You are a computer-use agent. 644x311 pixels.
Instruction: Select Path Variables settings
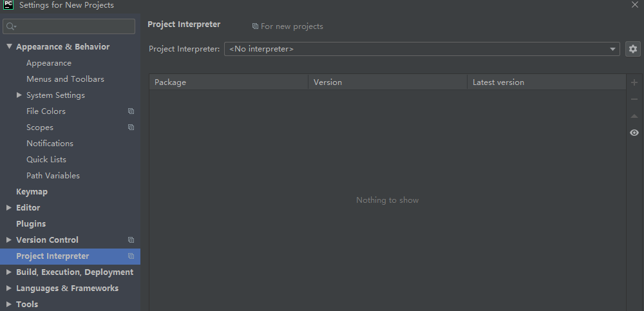[x=53, y=175]
